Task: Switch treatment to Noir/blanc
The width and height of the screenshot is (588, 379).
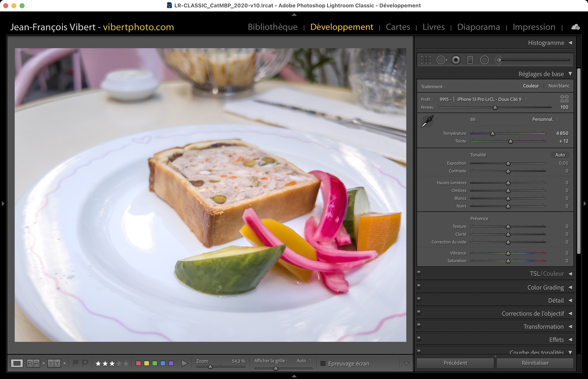Action: point(559,86)
